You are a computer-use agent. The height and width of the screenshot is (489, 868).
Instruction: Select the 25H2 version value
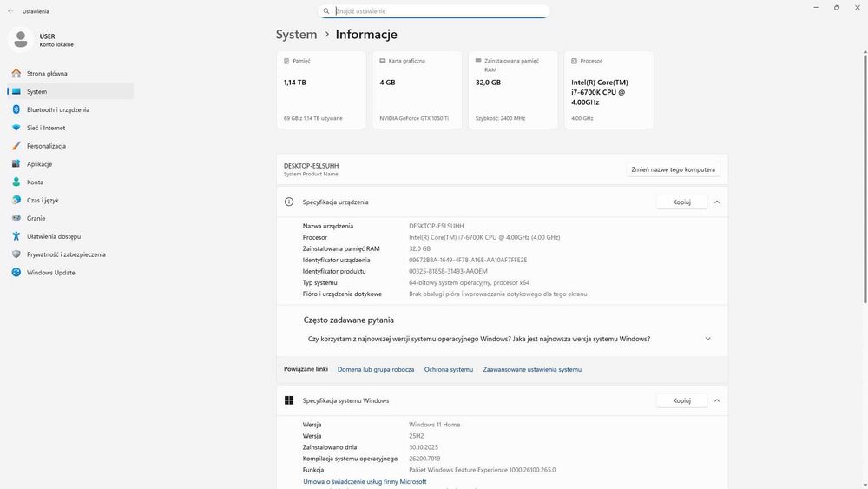click(417, 436)
